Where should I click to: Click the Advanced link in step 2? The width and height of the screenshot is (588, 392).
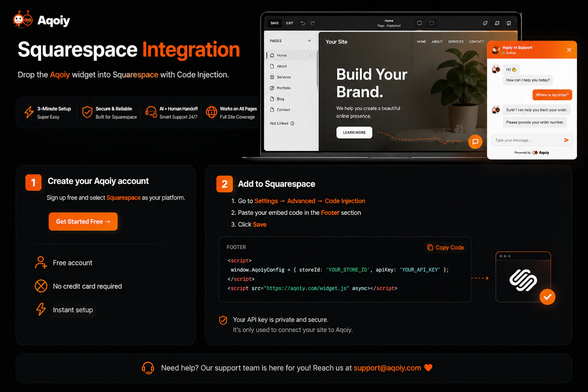coord(301,201)
